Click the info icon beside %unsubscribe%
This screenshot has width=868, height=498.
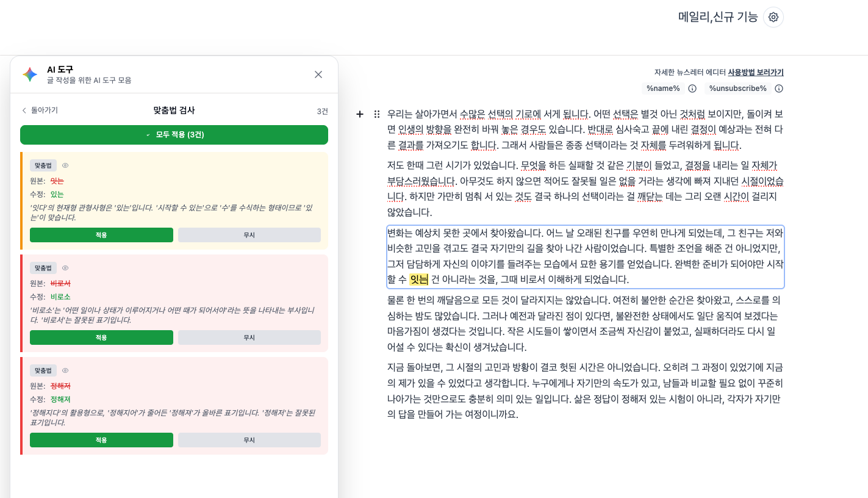tap(779, 88)
